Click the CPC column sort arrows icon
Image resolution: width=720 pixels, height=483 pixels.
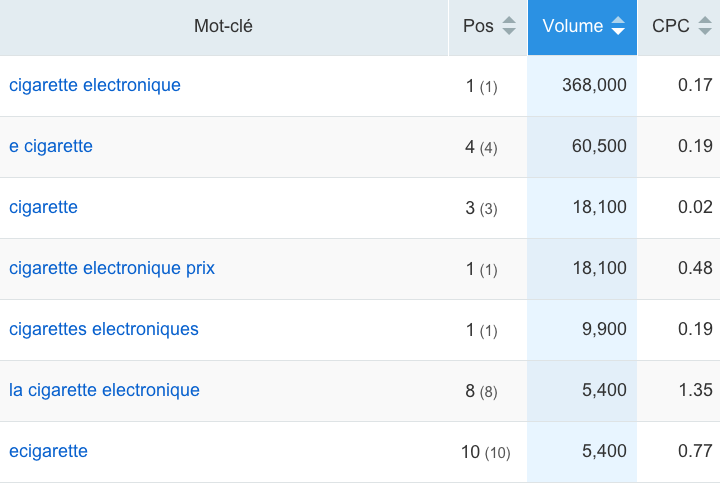click(705, 26)
